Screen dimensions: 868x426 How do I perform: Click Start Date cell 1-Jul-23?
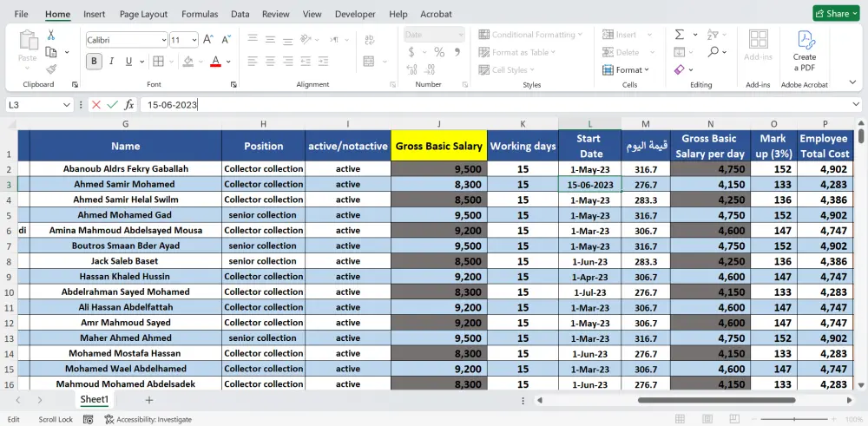(x=589, y=292)
